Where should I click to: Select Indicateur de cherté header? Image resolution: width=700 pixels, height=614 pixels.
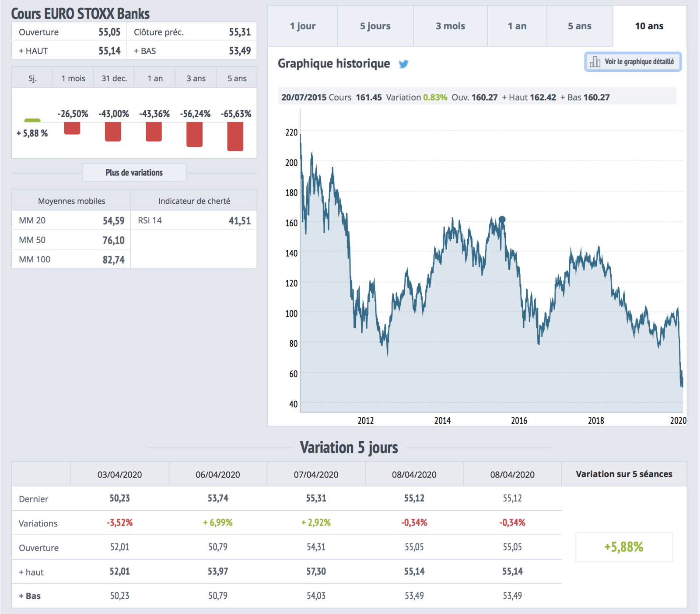pyautogui.click(x=194, y=201)
